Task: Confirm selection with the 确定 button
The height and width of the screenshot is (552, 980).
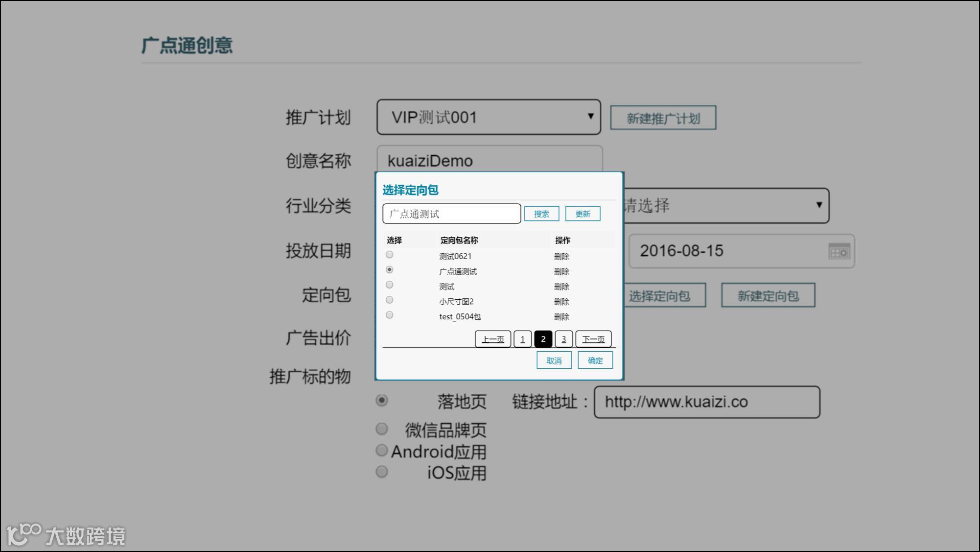Action: pos(595,360)
